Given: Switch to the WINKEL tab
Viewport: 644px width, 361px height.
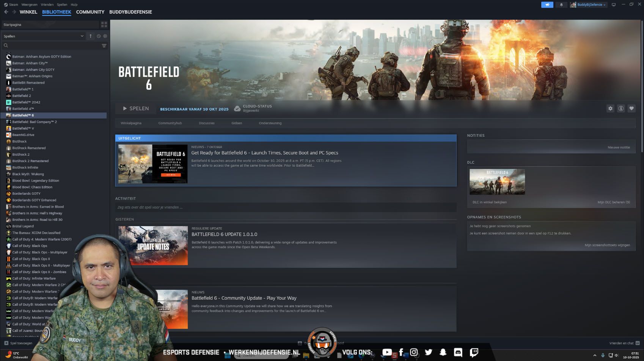Looking at the screenshot, I should click(28, 12).
